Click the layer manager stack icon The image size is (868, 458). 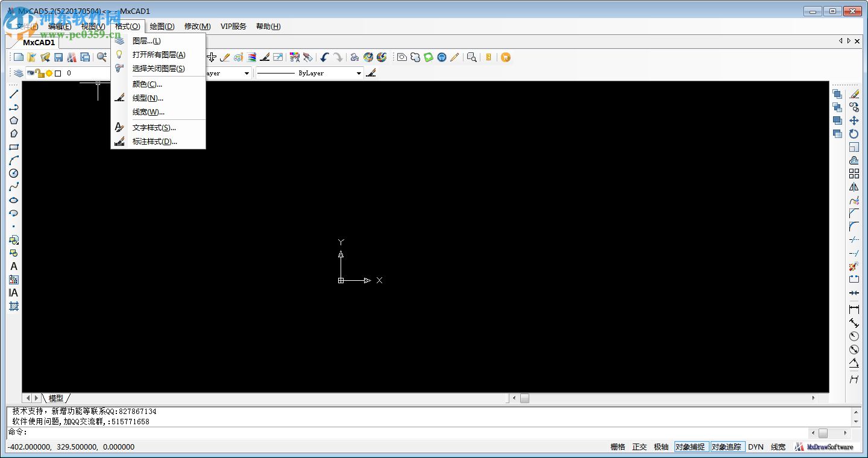(19, 74)
